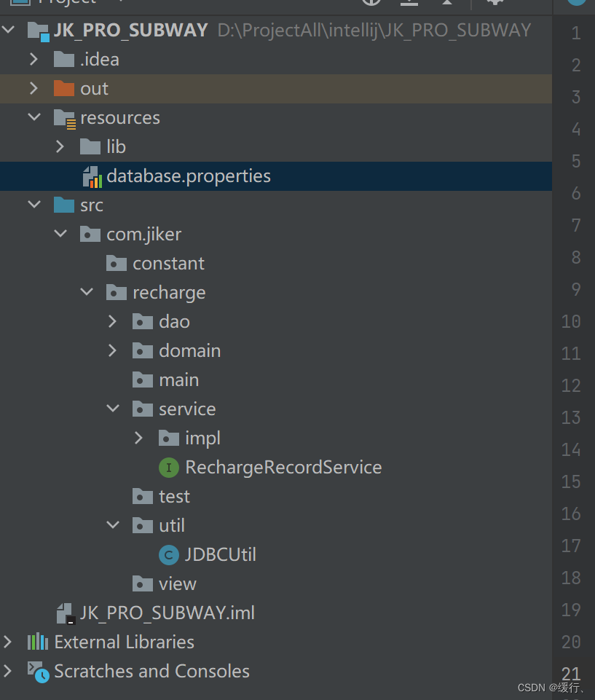Click the Collapse All icon in Project toolbar
The image size is (595, 700).
(409, 2)
